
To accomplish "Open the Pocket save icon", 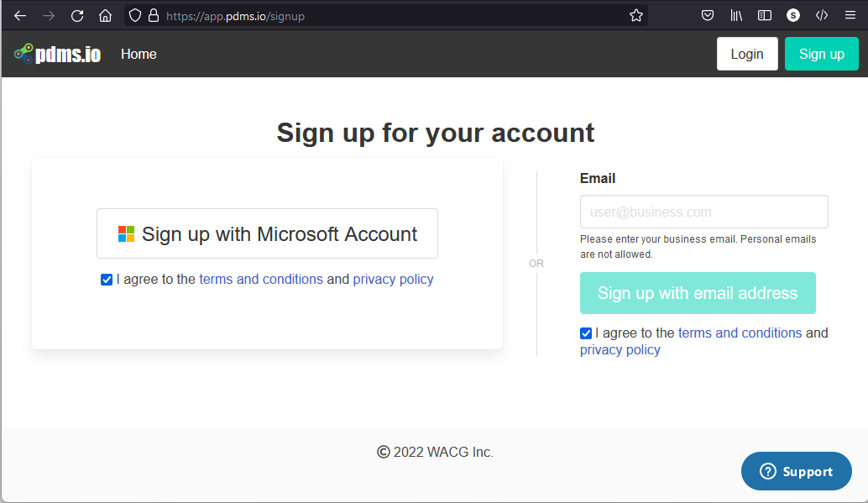I will pyautogui.click(x=708, y=15).
